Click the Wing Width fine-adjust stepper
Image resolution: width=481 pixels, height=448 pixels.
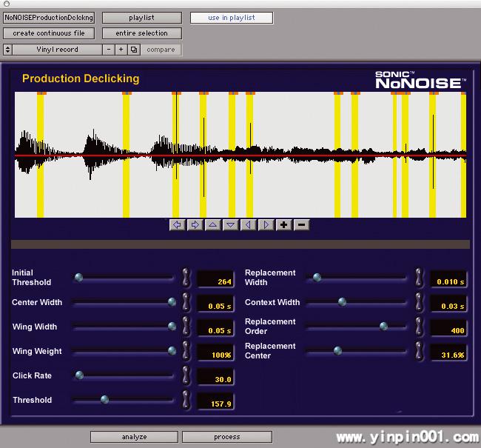[186, 326]
